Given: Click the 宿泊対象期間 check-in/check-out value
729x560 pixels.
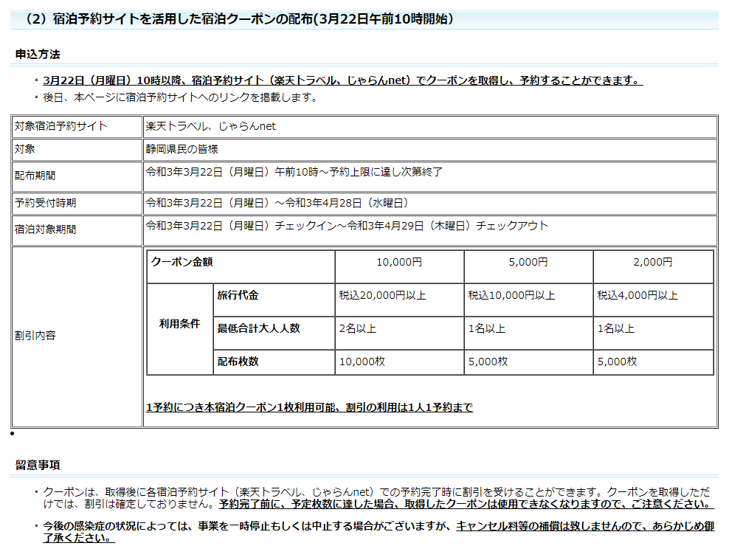Looking at the screenshot, I should tap(347, 226).
